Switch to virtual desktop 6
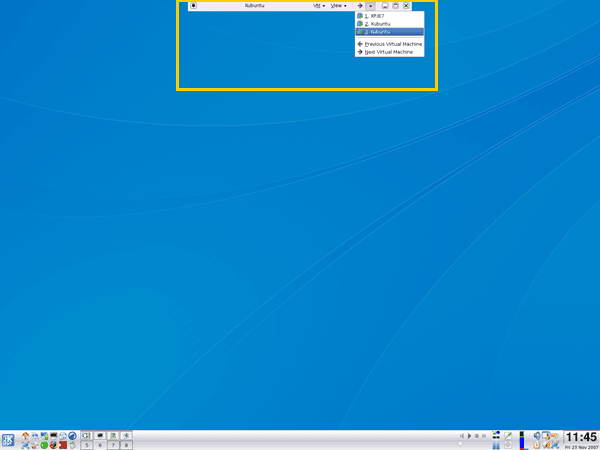The width and height of the screenshot is (600, 450). [x=100, y=445]
